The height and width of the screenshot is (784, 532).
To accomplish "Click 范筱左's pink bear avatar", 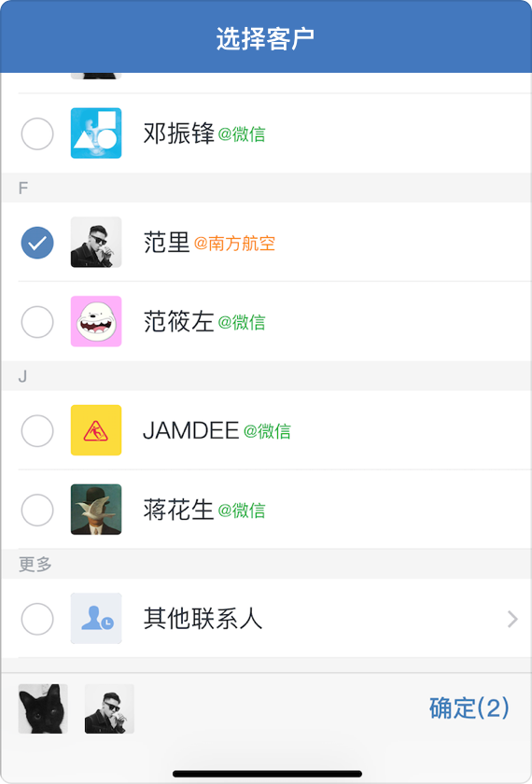I will [x=96, y=321].
